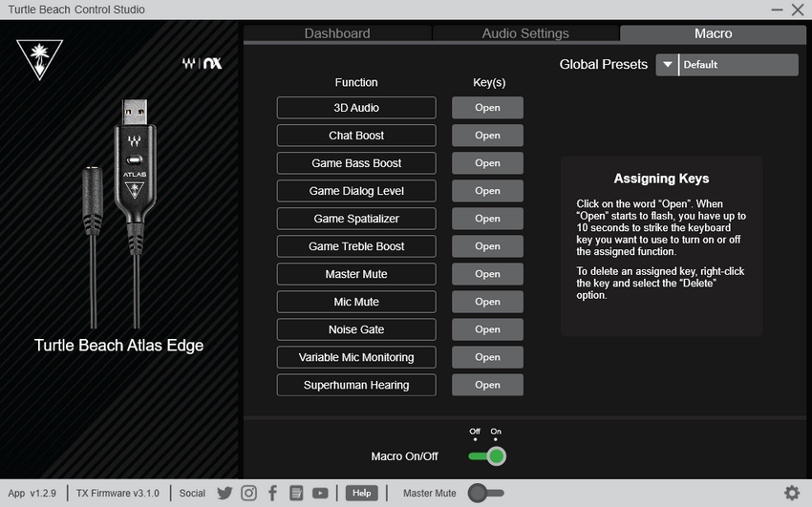812x507 pixels.
Task: Open the YouTube social link icon
Action: pyautogui.click(x=320, y=493)
